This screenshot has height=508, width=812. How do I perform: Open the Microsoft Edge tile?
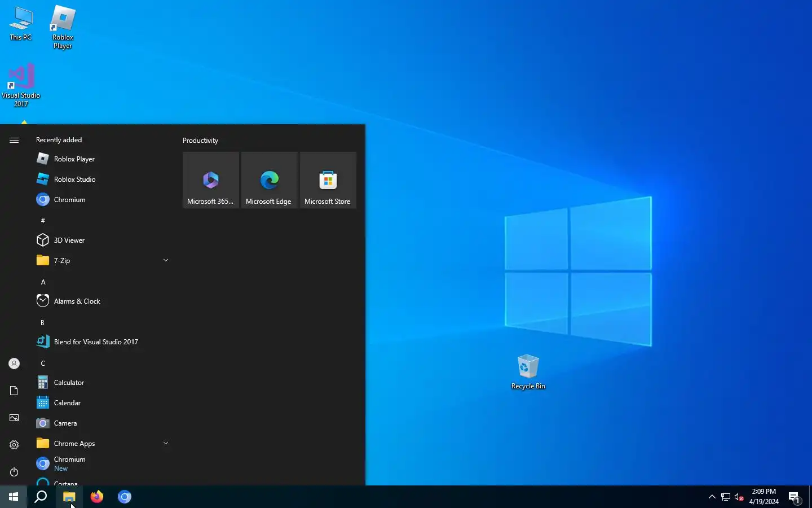(x=270, y=180)
